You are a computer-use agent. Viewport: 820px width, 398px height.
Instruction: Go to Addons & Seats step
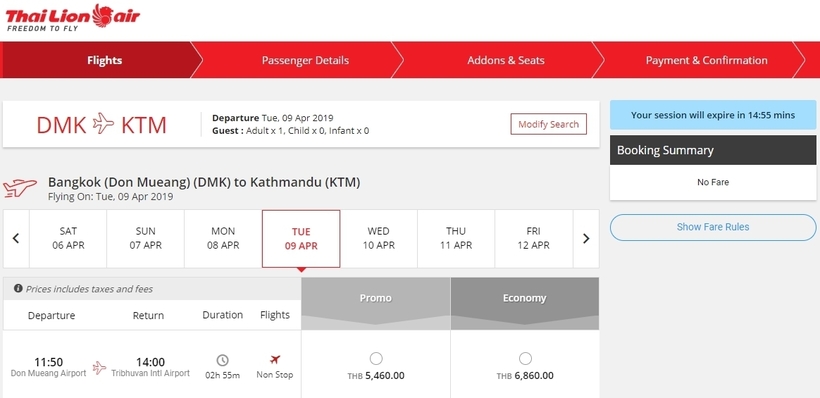(506, 60)
